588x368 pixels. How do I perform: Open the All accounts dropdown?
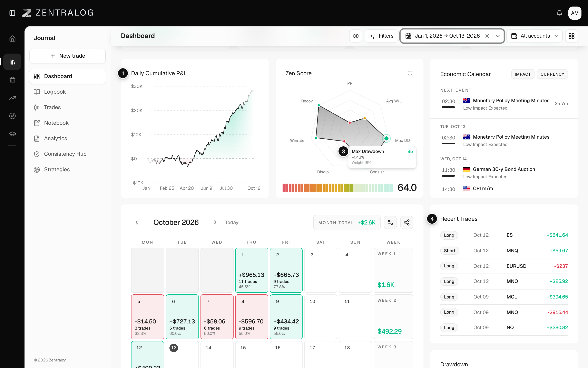(535, 36)
